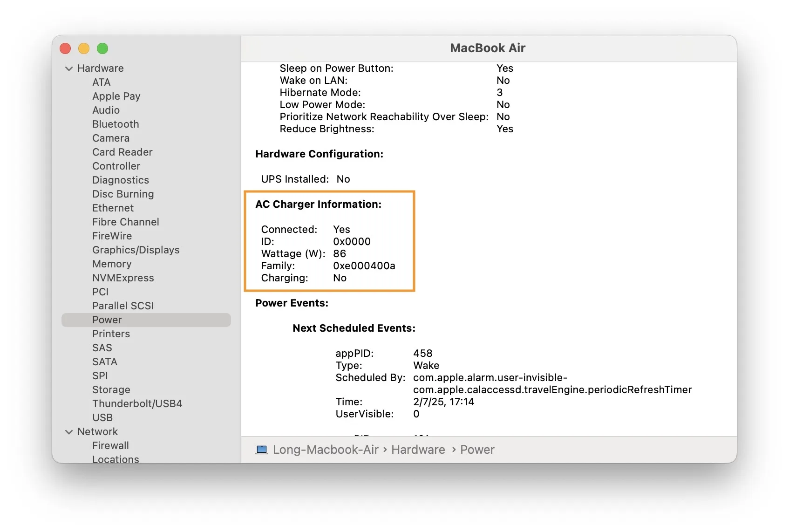The height and width of the screenshot is (532, 789).
Task: Select Fibre Channel in the sidebar
Action: (125, 222)
